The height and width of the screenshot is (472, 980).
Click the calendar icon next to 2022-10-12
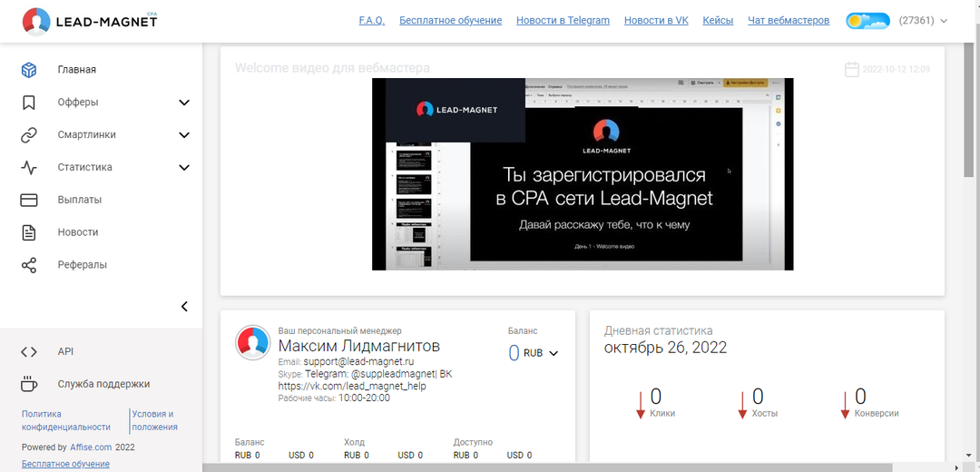click(x=851, y=69)
